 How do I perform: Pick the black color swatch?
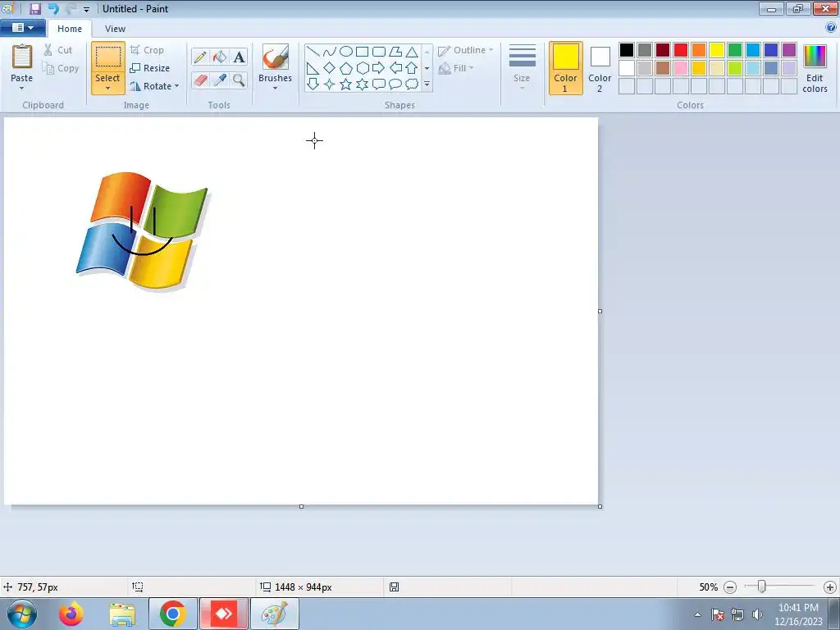click(627, 50)
